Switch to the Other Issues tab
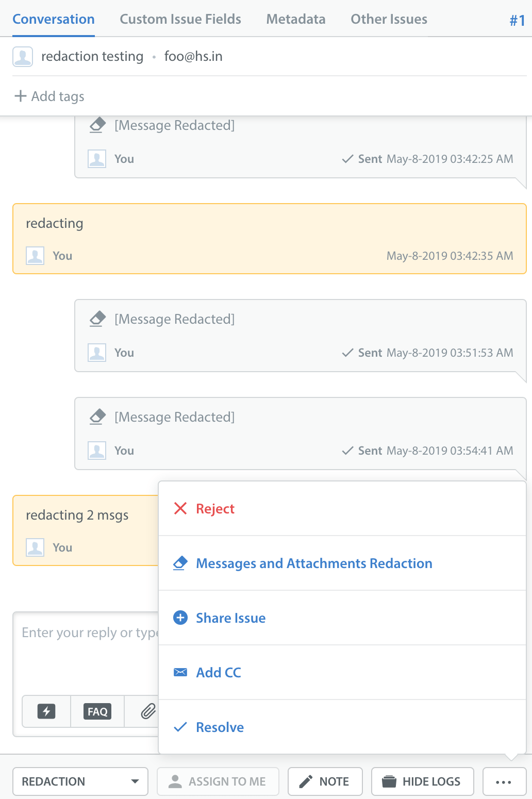 coord(389,19)
